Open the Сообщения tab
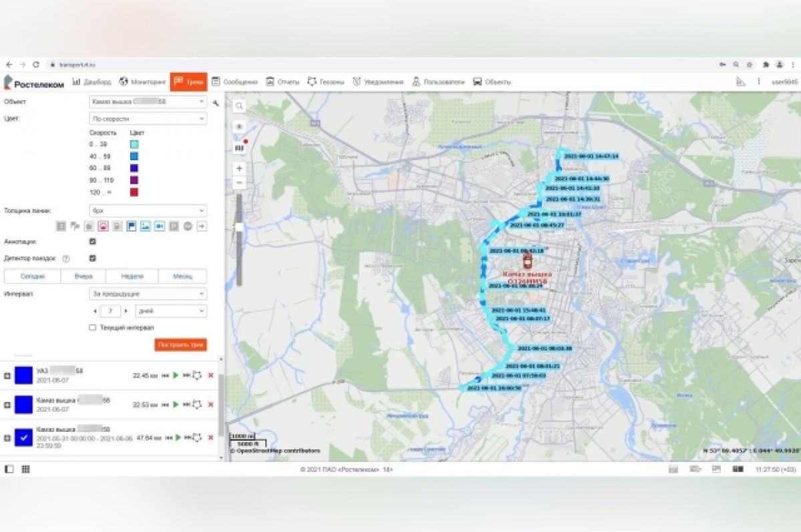 (x=234, y=82)
